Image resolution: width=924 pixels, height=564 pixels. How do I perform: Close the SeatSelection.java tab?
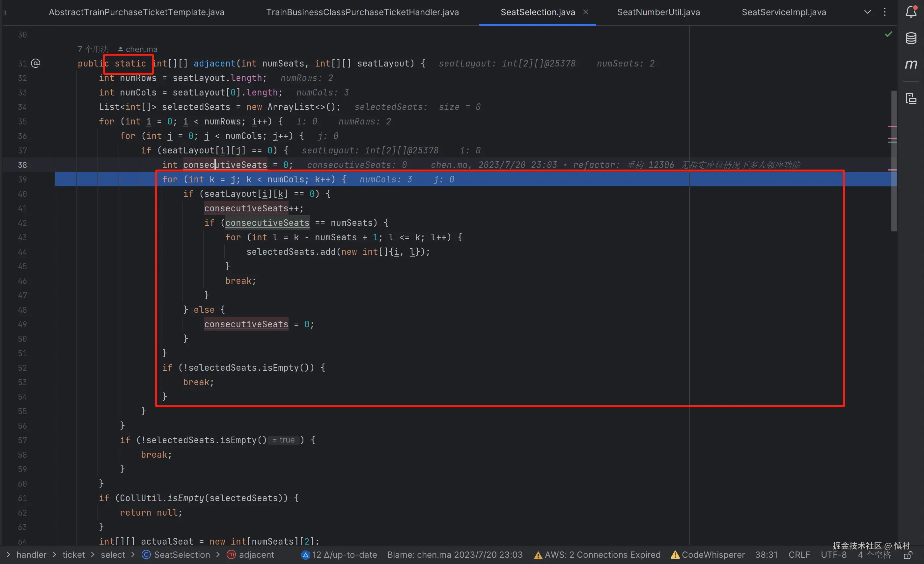click(x=585, y=12)
